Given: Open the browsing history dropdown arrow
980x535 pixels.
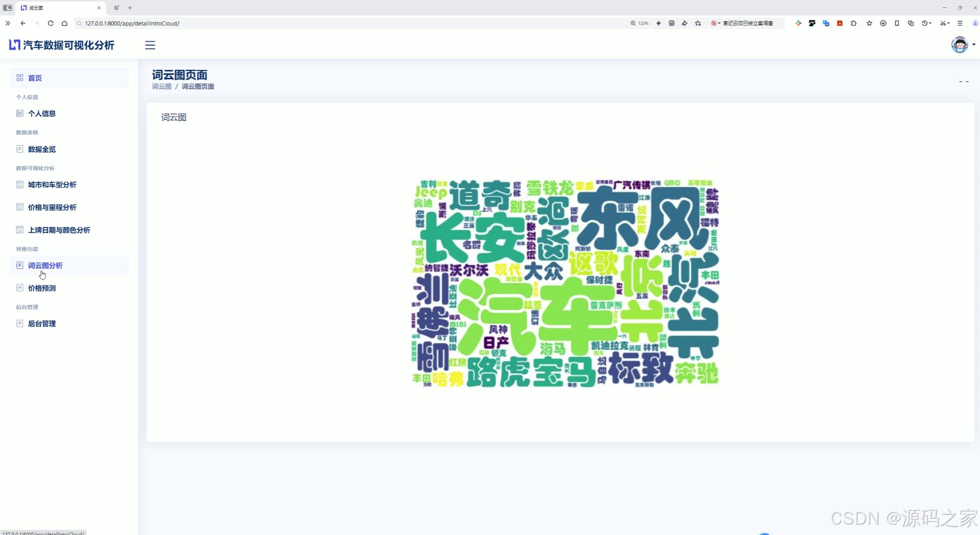Looking at the screenshot, I should pos(931,23).
